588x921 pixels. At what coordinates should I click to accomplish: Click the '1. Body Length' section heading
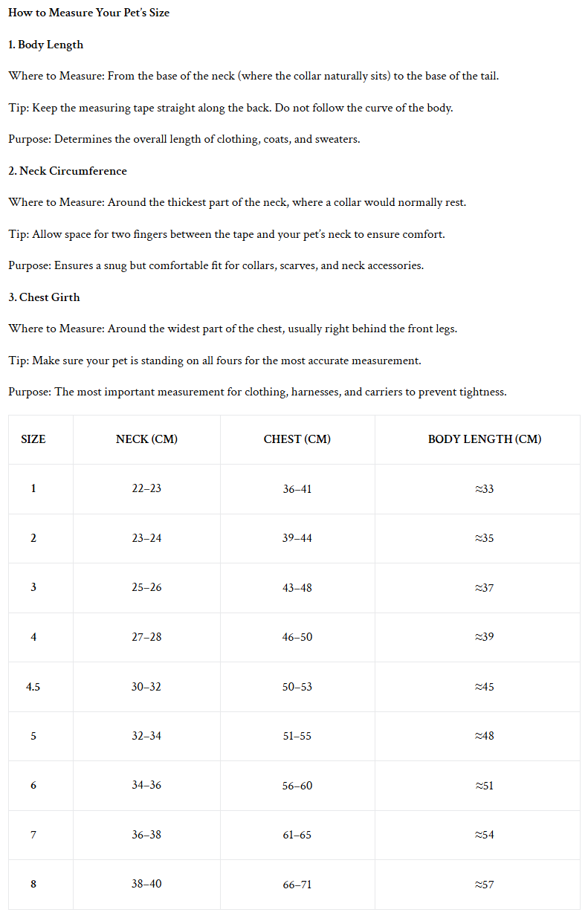(45, 45)
